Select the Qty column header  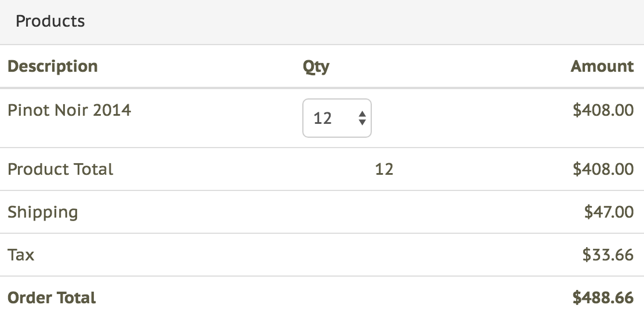pos(316,67)
